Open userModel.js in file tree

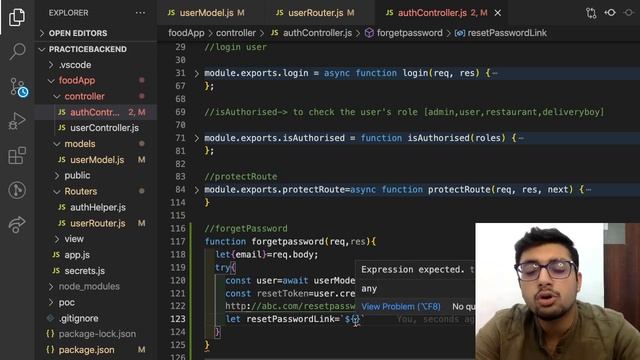tap(96, 160)
